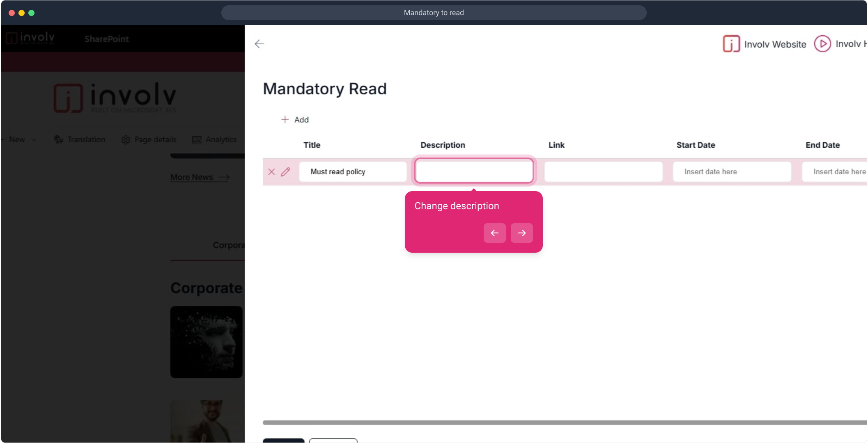This screenshot has height=443, width=868.
Task: Open More News link in background page
Action: (200, 177)
